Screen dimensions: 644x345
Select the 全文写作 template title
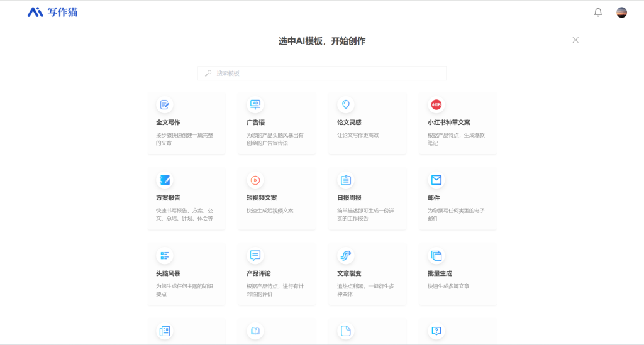coord(168,123)
